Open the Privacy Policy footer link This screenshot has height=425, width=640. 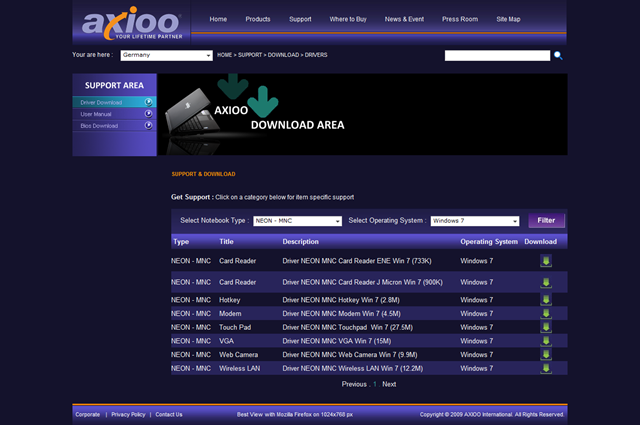pos(128,414)
